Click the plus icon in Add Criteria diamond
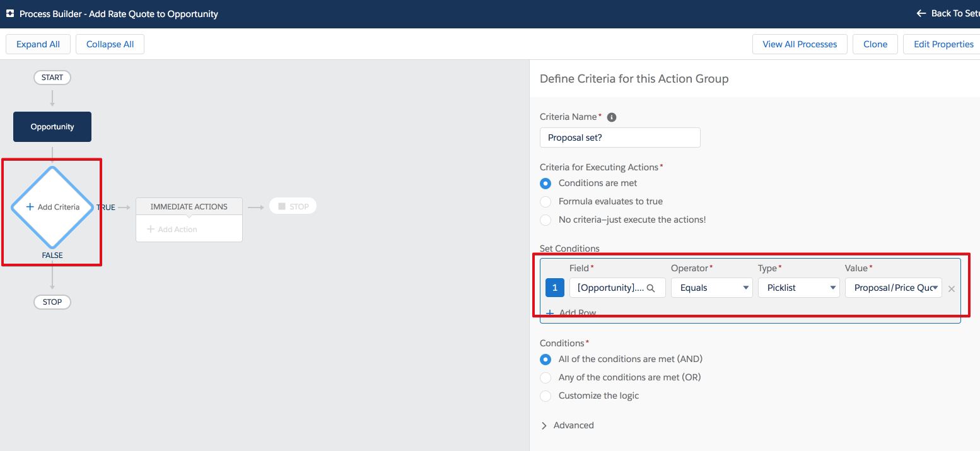The height and width of the screenshot is (451, 980). (30, 207)
